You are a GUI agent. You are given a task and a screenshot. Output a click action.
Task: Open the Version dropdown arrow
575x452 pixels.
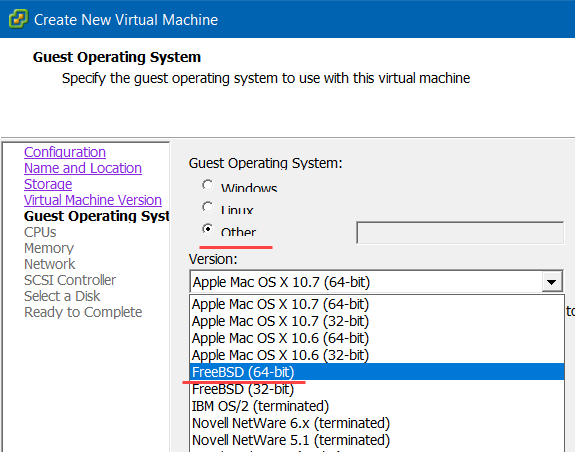coord(552,282)
